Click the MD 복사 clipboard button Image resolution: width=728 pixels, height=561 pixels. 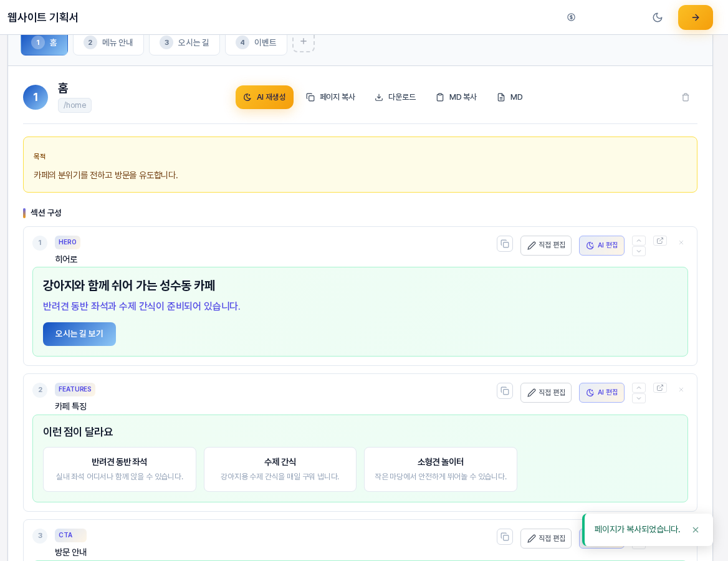coord(456,97)
